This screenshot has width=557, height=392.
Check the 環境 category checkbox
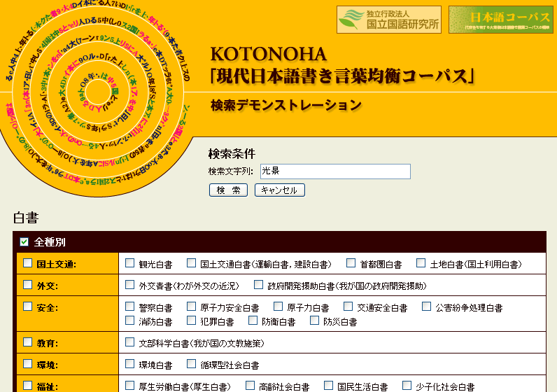click(28, 363)
